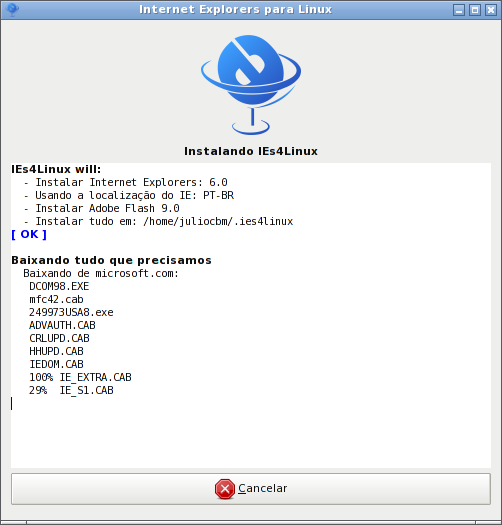Screen dimensions: 502x525
Task: Select the 'Usando a localização do IE: PT-BR' line
Action: tap(129, 195)
